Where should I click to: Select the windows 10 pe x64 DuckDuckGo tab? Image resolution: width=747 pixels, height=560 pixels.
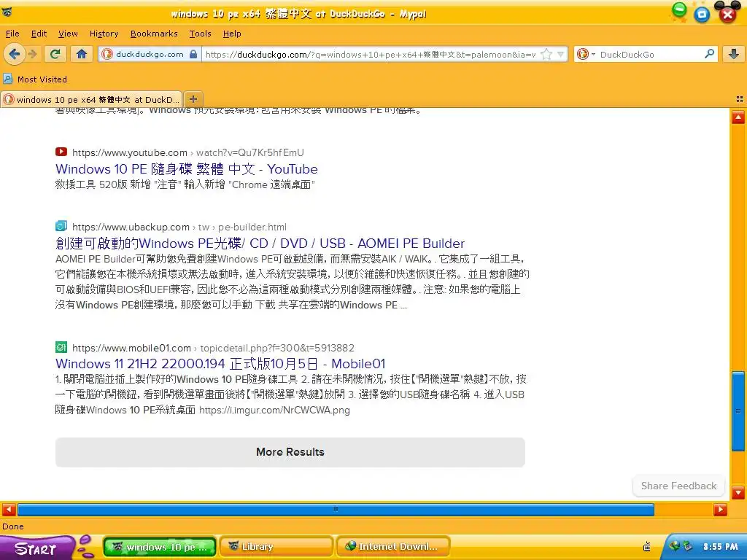91,99
